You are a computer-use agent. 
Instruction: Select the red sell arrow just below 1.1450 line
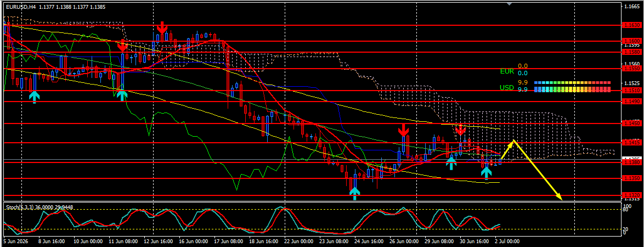(460, 130)
